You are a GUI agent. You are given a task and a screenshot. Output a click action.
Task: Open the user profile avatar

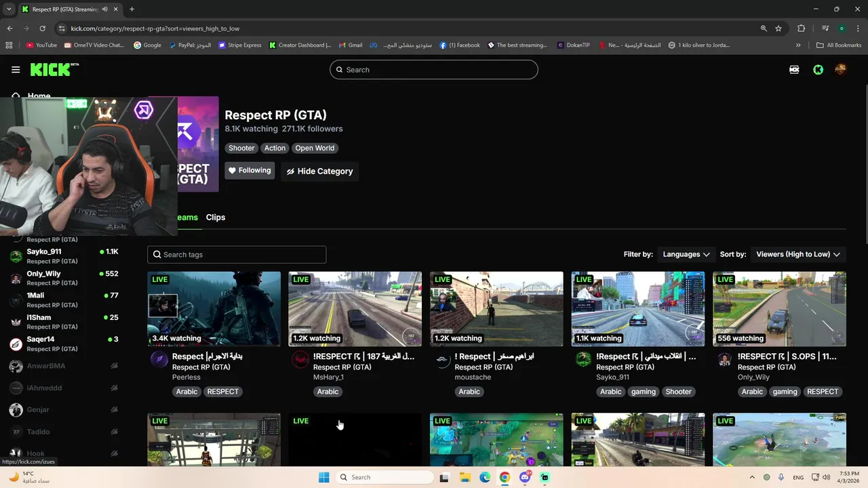(841, 69)
